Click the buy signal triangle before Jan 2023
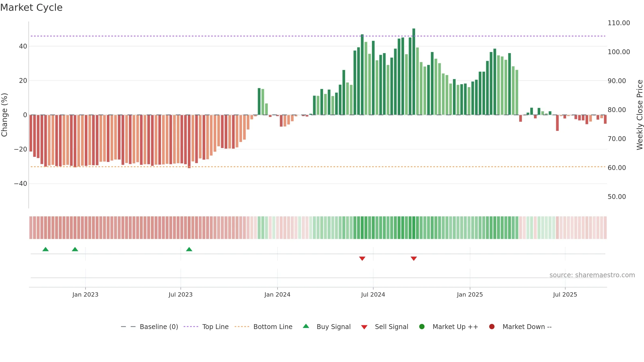This screenshot has width=644, height=362. click(75, 249)
